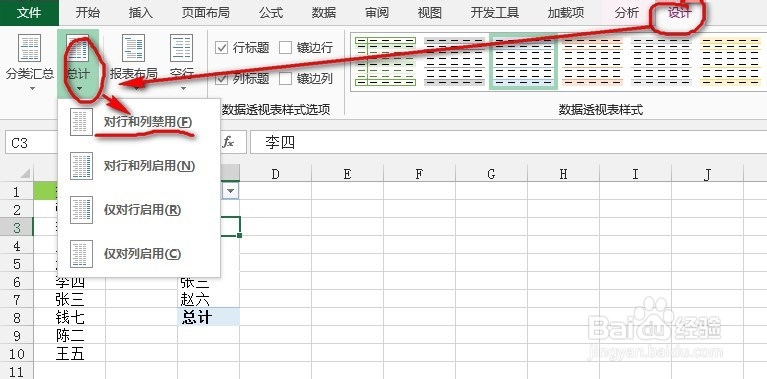The height and width of the screenshot is (379, 767).
Task: Apply the orange-banded pivot table style
Action: [x=592, y=62]
